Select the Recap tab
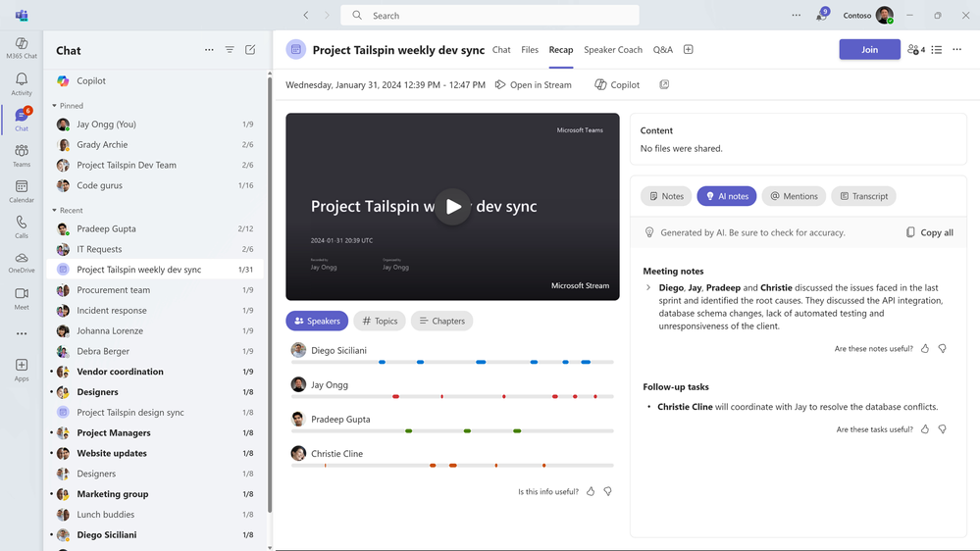 (560, 49)
